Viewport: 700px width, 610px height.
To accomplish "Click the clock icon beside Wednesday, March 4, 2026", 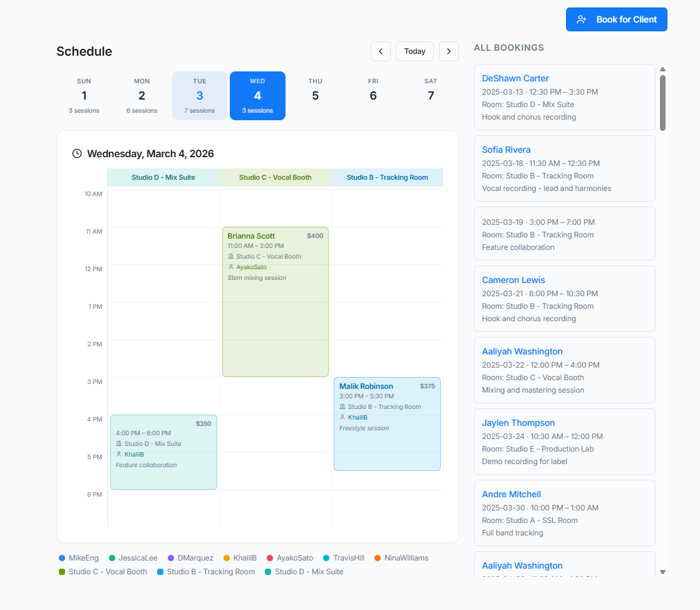I will [77, 153].
